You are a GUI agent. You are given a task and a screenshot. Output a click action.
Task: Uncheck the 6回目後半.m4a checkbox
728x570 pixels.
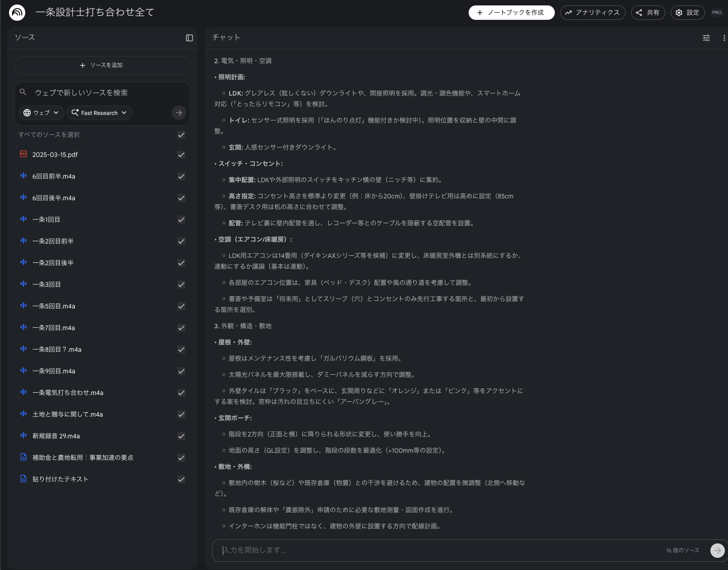[x=181, y=198]
